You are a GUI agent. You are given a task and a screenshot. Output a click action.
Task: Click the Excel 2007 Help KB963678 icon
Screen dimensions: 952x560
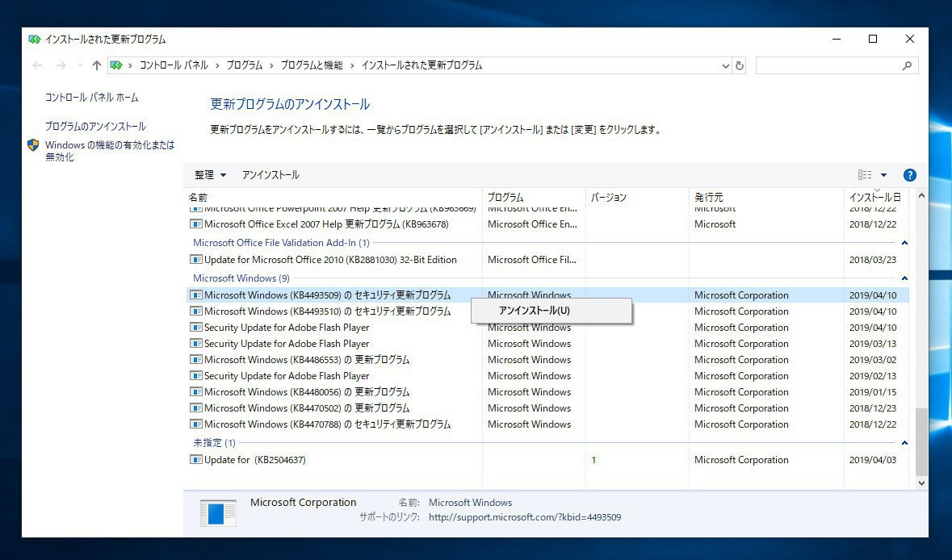[196, 224]
